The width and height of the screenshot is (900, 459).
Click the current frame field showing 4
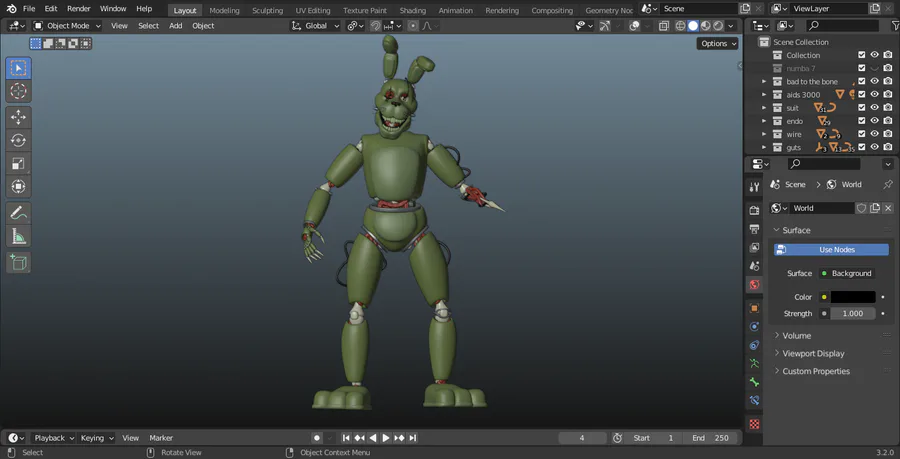582,438
